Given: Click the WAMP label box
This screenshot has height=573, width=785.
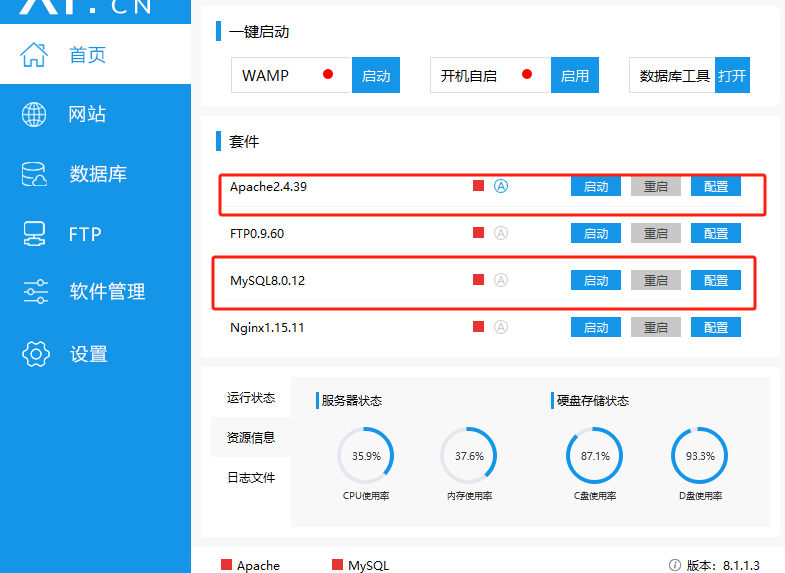Looking at the screenshot, I should [x=291, y=75].
